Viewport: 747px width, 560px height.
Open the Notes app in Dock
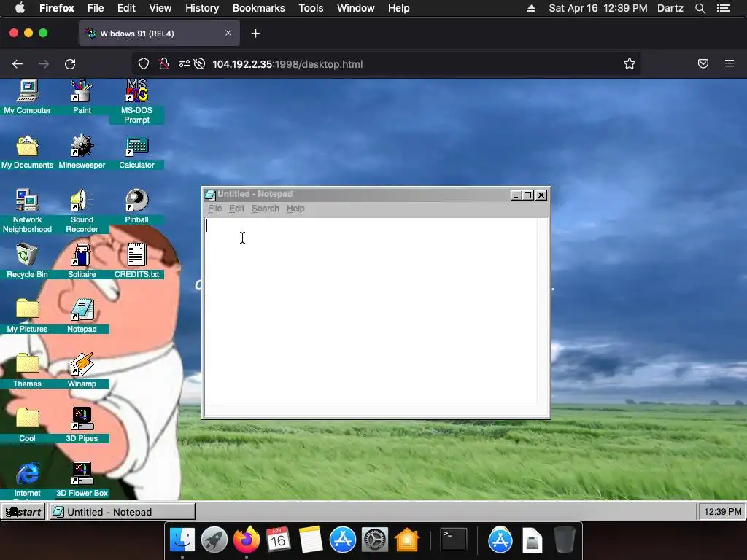point(311,540)
